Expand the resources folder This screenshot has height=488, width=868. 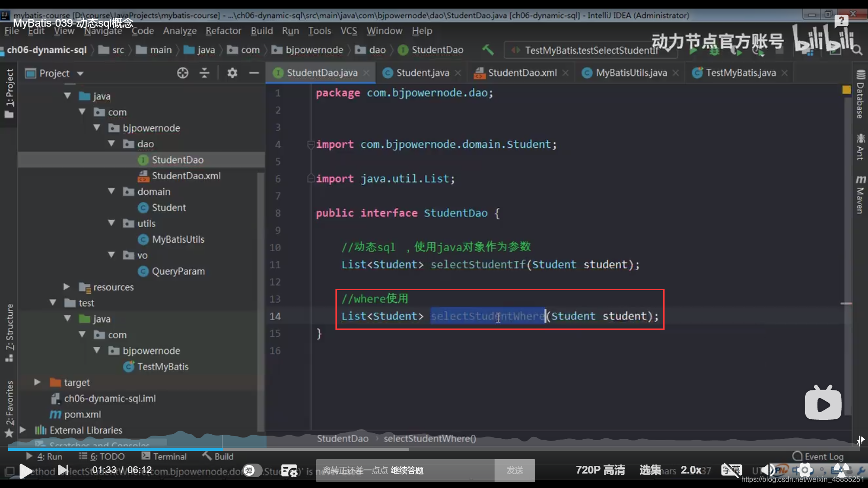(67, 286)
